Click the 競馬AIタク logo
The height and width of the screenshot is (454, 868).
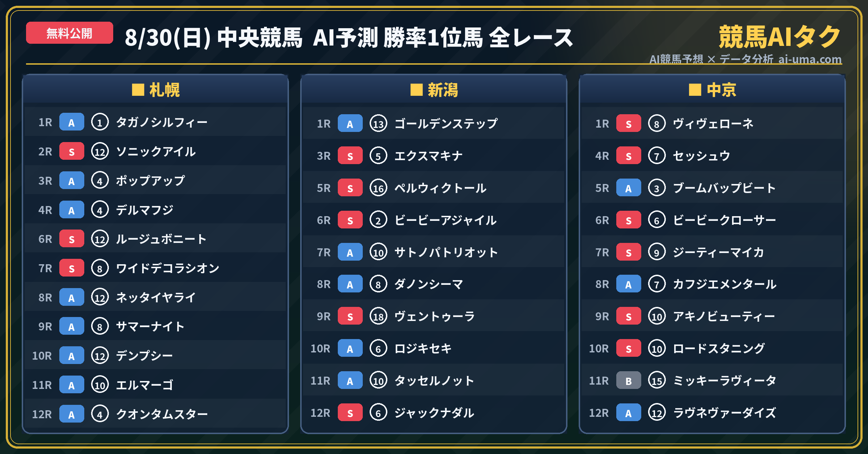780,37
